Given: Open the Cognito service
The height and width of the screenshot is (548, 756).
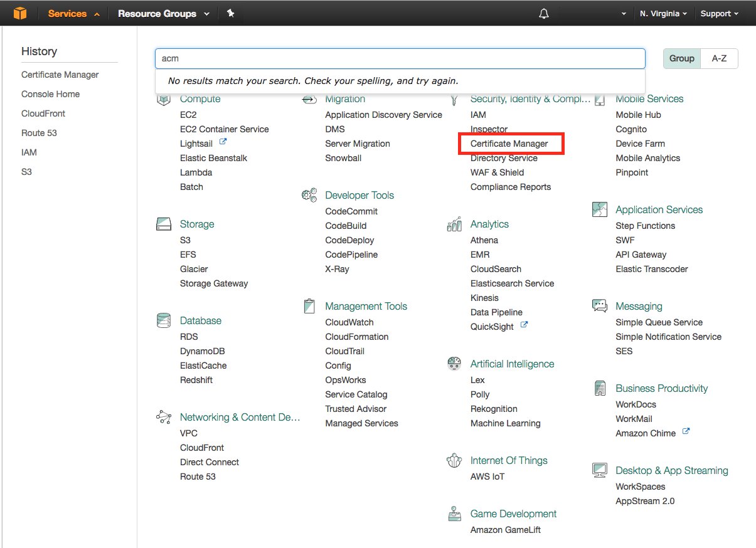Looking at the screenshot, I should 631,129.
